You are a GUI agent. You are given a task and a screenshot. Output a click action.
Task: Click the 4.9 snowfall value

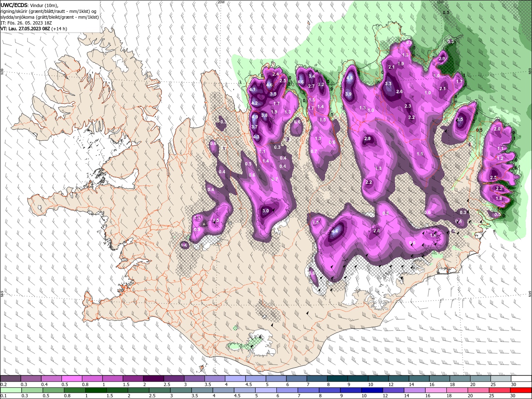pyautogui.click(x=255, y=118)
